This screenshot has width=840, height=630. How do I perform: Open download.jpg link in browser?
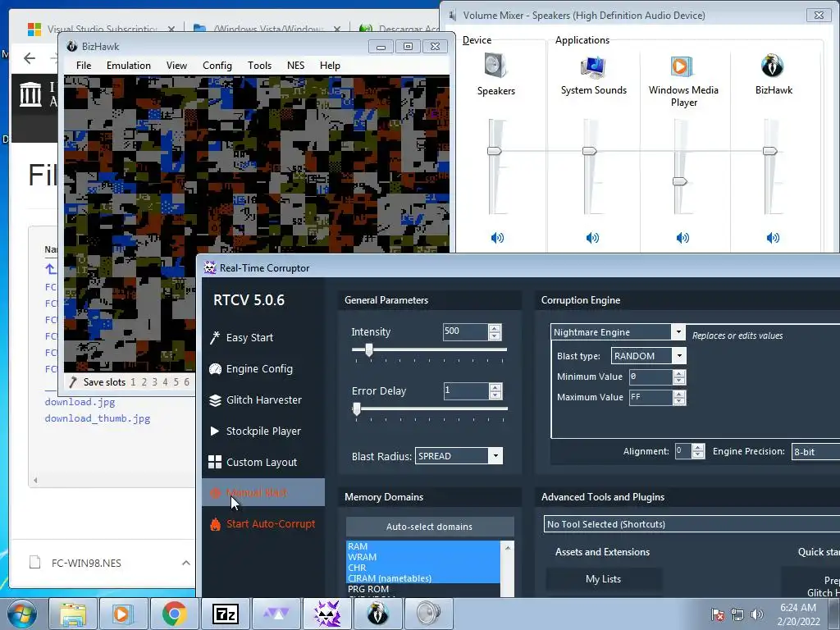[80, 402]
